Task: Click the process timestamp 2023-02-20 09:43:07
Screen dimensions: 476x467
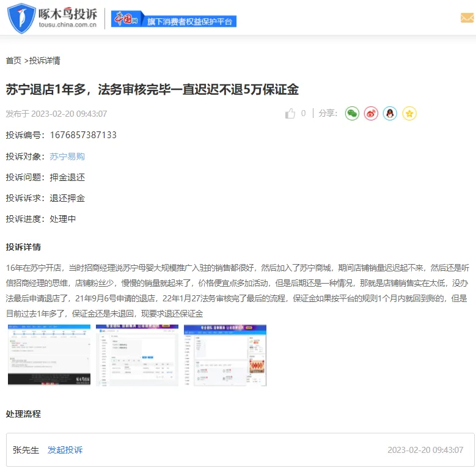Action: [x=426, y=450]
